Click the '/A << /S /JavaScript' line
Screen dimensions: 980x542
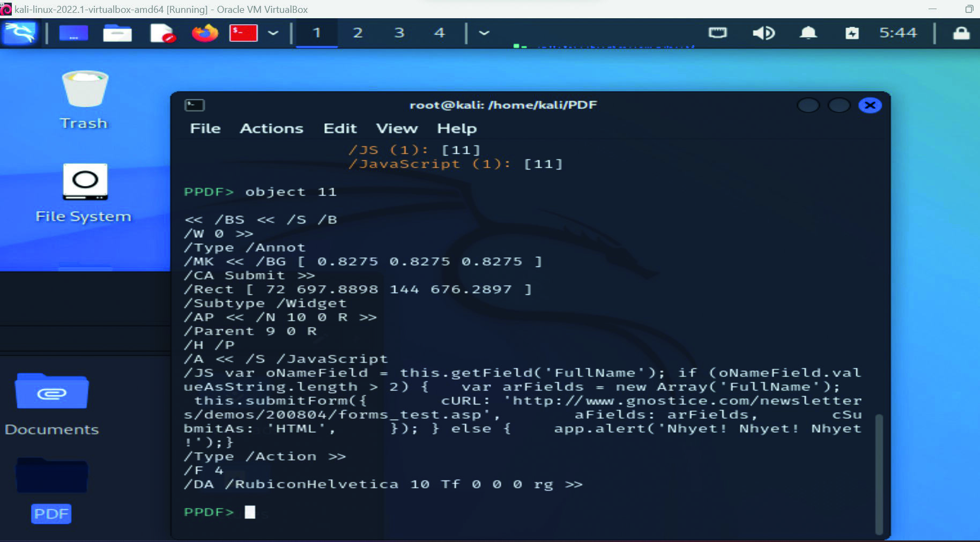point(286,359)
